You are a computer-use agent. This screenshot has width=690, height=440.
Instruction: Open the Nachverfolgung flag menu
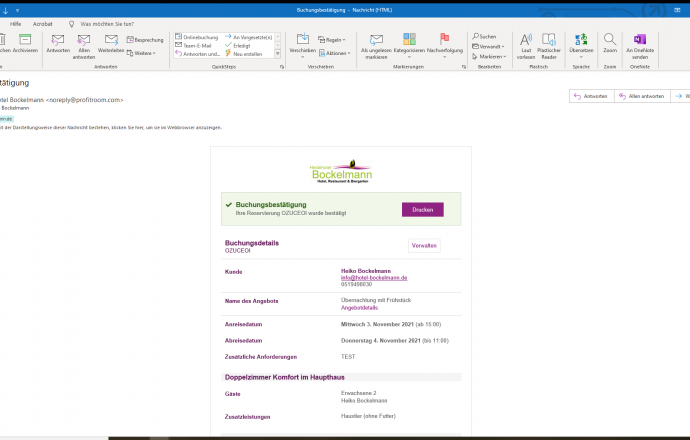445,46
